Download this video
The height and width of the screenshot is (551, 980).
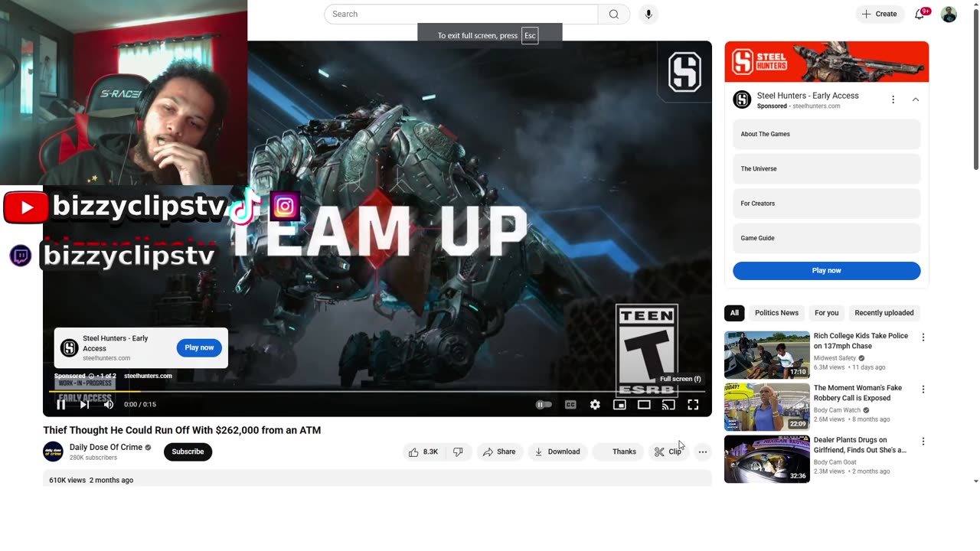click(557, 452)
